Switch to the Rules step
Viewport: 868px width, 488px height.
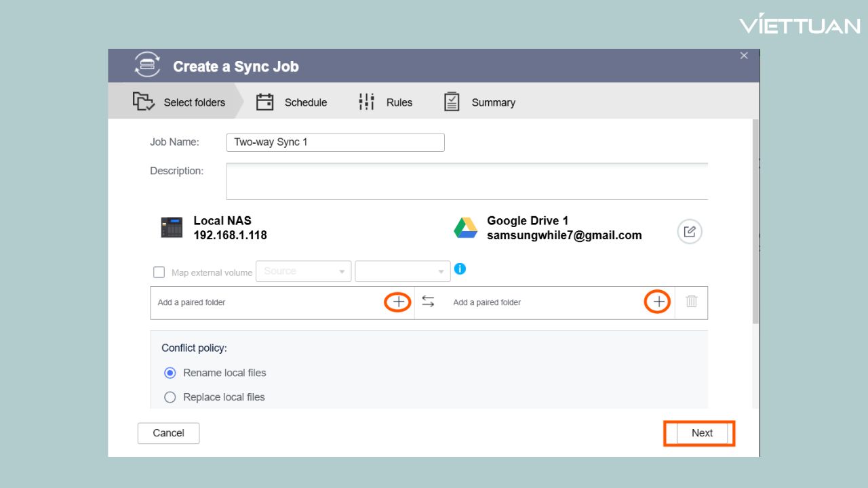[x=385, y=102]
